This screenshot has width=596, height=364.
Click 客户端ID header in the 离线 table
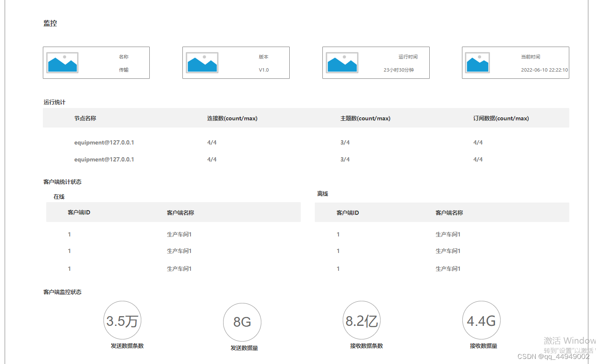point(348,213)
